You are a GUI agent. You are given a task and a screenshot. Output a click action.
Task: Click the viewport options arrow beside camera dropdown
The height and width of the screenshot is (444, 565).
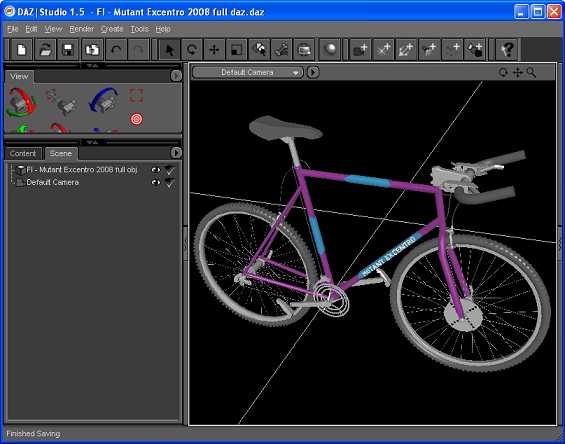click(x=313, y=72)
